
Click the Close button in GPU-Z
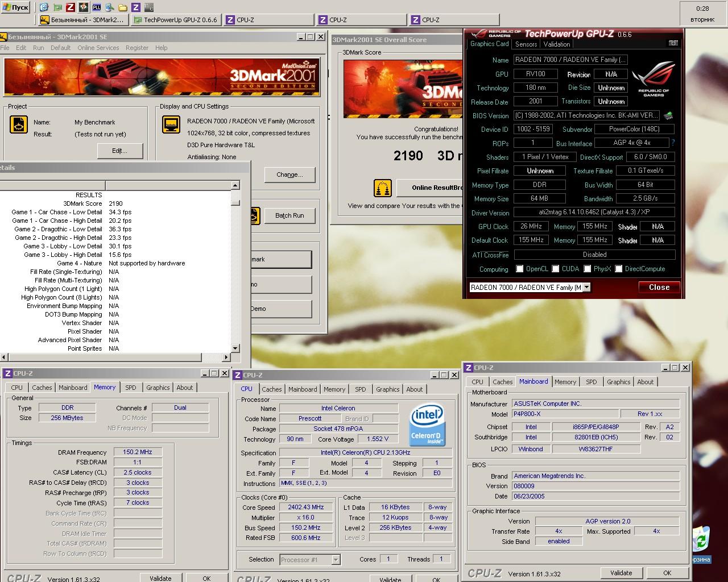coord(659,288)
